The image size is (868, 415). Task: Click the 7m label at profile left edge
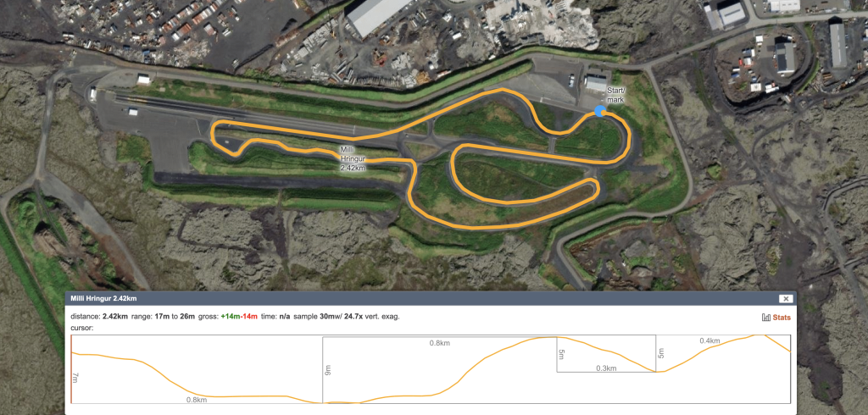click(75, 378)
